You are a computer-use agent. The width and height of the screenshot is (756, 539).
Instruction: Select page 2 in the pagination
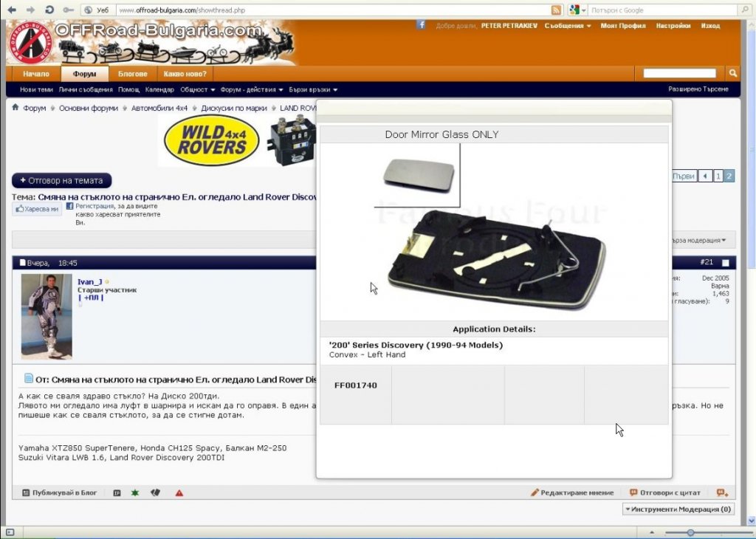pyautogui.click(x=729, y=176)
